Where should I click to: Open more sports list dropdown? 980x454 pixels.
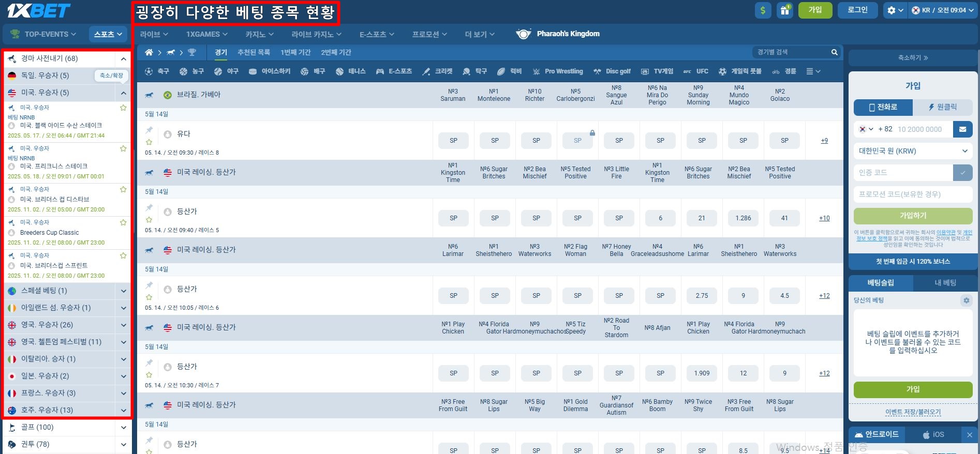[813, 71]
